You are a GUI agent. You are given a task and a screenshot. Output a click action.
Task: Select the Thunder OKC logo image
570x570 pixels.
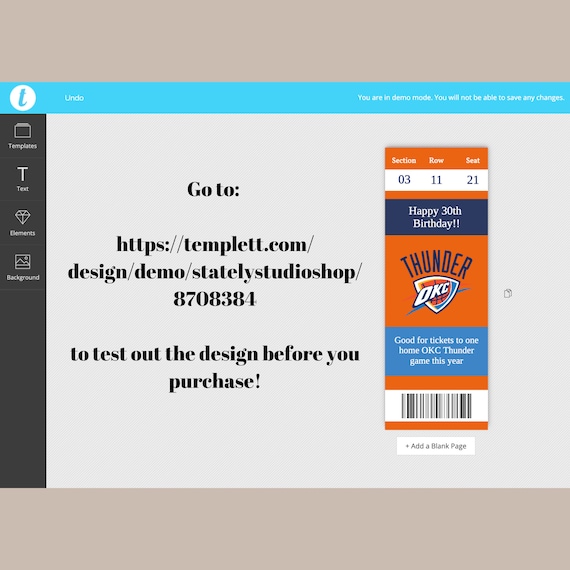[x=436, y=282]
